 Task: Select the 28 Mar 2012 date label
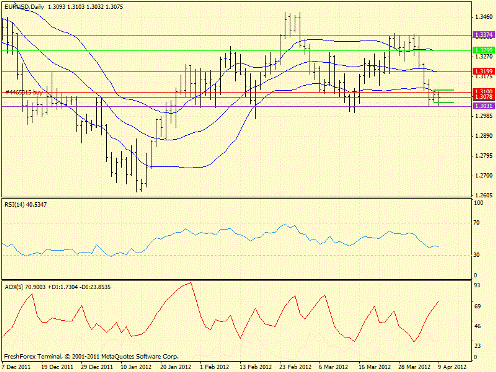415,367
